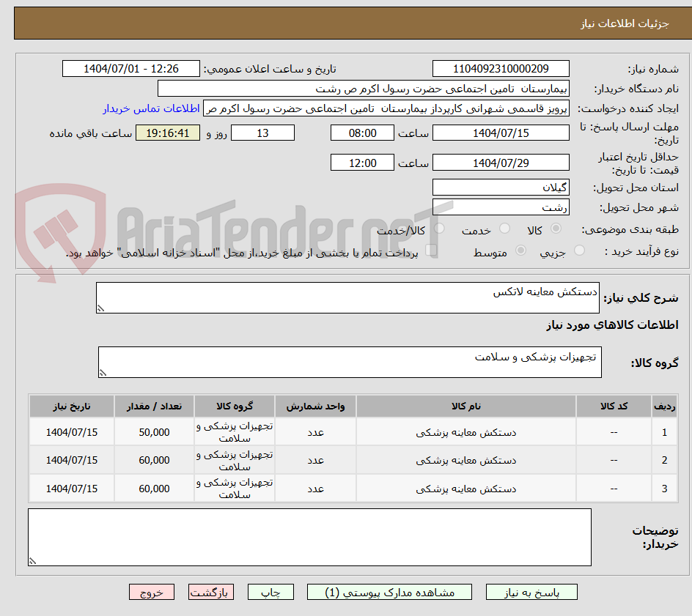The image size is (692, 616).
Task: Click the پاسخ به نیاز button
Action: coord(531,592)
